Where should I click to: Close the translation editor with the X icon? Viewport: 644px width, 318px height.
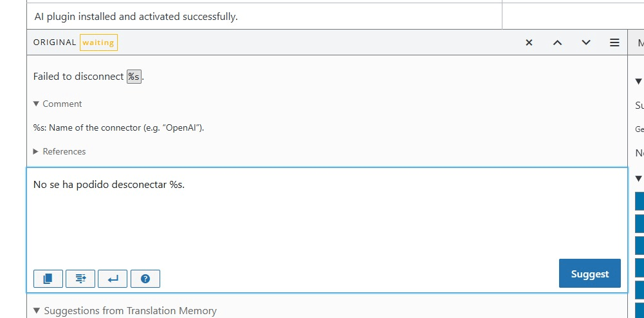[529, 42]
